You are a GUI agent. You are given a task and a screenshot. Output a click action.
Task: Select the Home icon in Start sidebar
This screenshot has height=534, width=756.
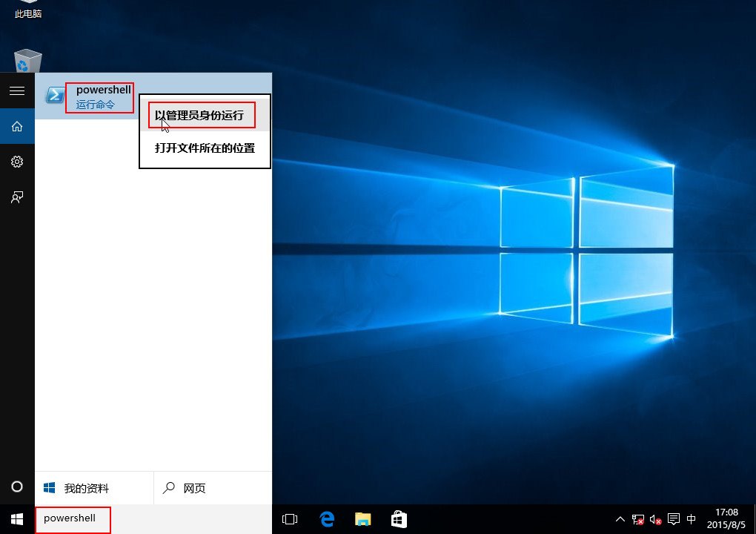pyautogui.click(x=16, y=126)
